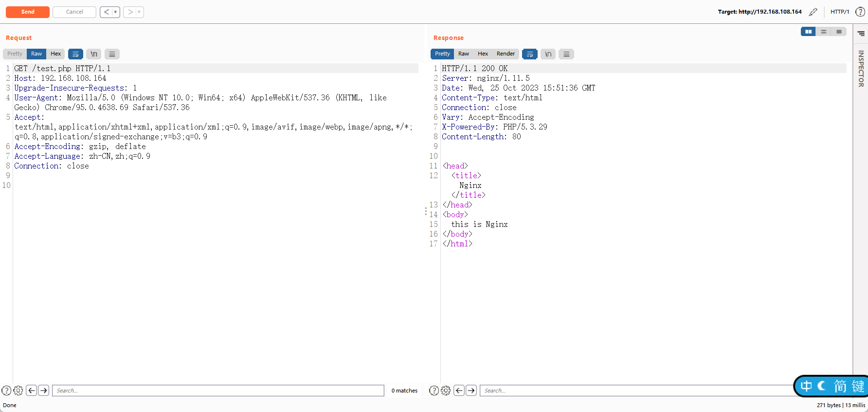
Task: Open the history back dropdown arrow
Action: (116, 12)
